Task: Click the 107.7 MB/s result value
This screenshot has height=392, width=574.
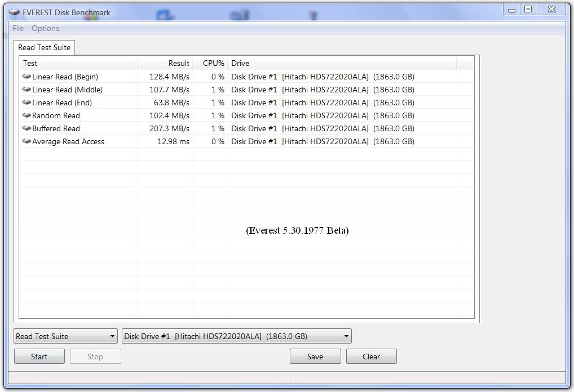Action: click(170, 90)
